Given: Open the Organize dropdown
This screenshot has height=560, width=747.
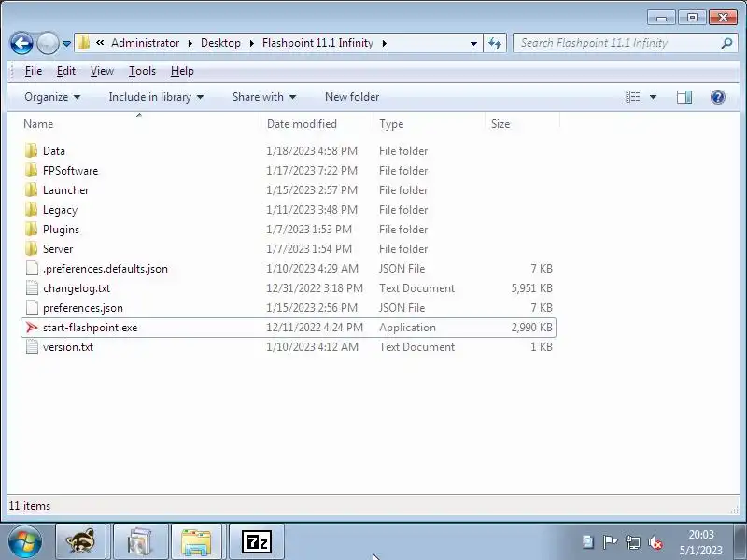Looking at the screenshot, I should tap(52, 97).
